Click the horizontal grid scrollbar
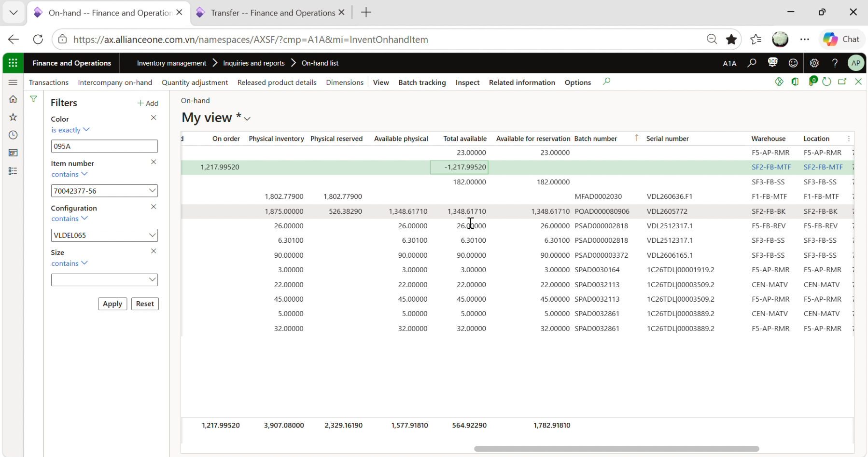 tap(616, 449)
